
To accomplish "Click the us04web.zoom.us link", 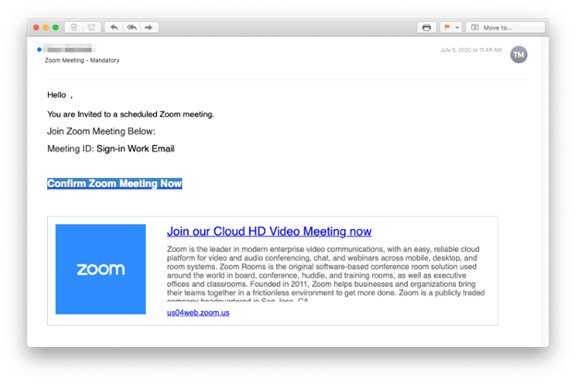I will tap(198, 312).
